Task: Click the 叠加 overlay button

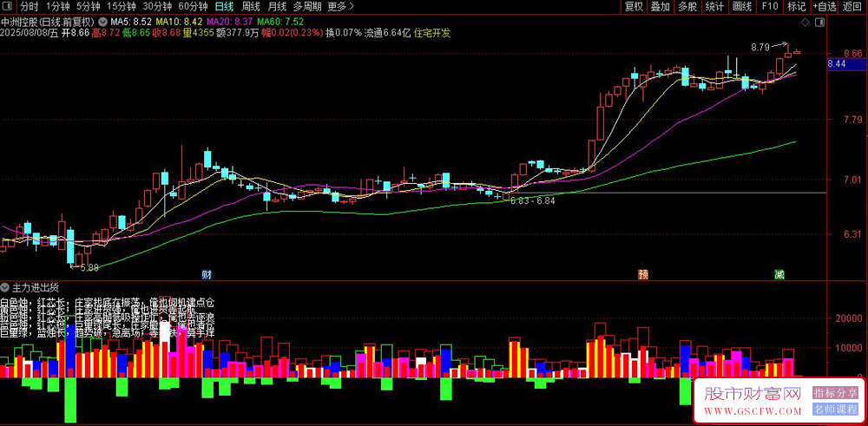Action: point(661,7)
